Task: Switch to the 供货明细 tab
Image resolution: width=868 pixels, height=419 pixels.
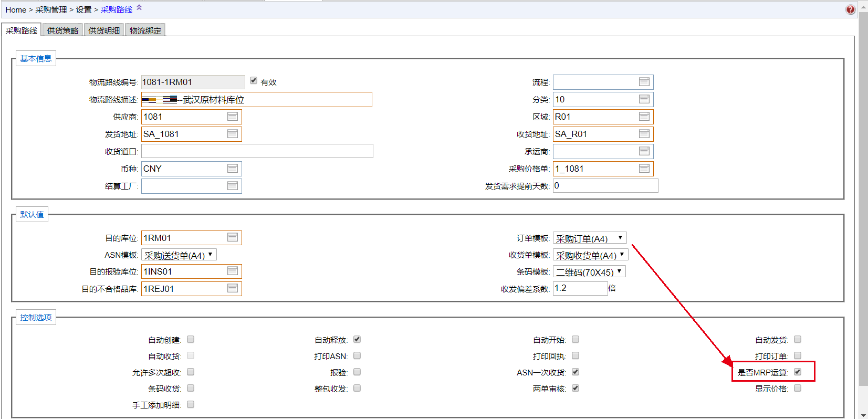Action: click(104, 30)
